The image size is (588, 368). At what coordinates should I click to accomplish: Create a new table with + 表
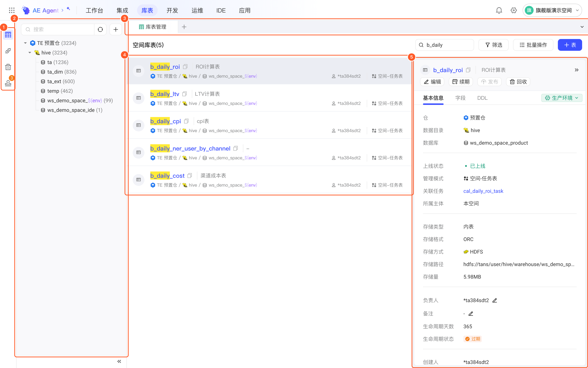(570, 45)
